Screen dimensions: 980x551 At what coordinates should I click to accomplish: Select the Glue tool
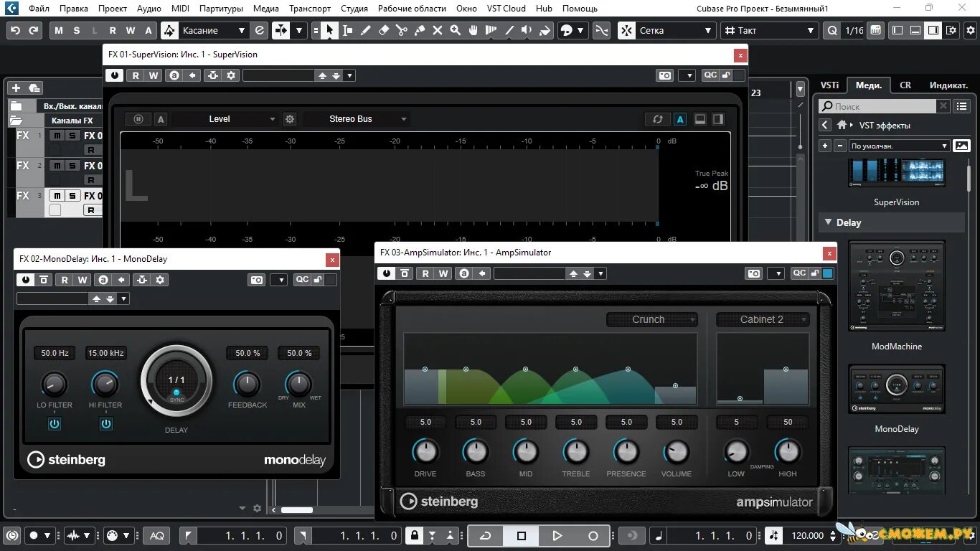pos(419,30)
